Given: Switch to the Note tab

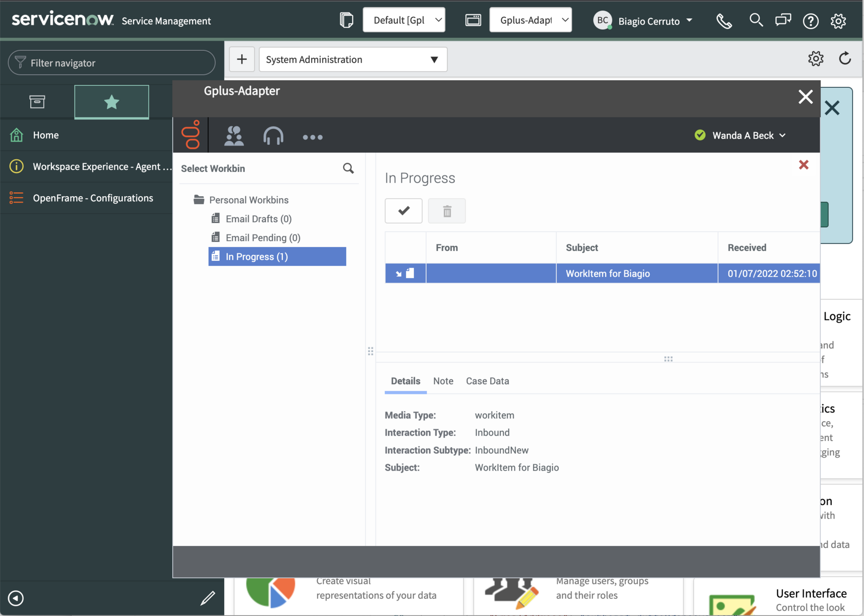Looking at the screenshot, I should click(443, 381).
